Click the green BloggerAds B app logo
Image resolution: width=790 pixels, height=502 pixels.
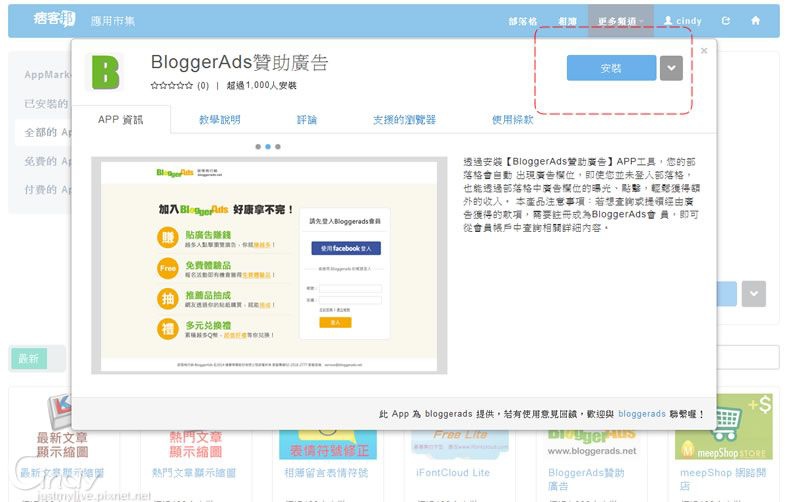pos(105,72)
